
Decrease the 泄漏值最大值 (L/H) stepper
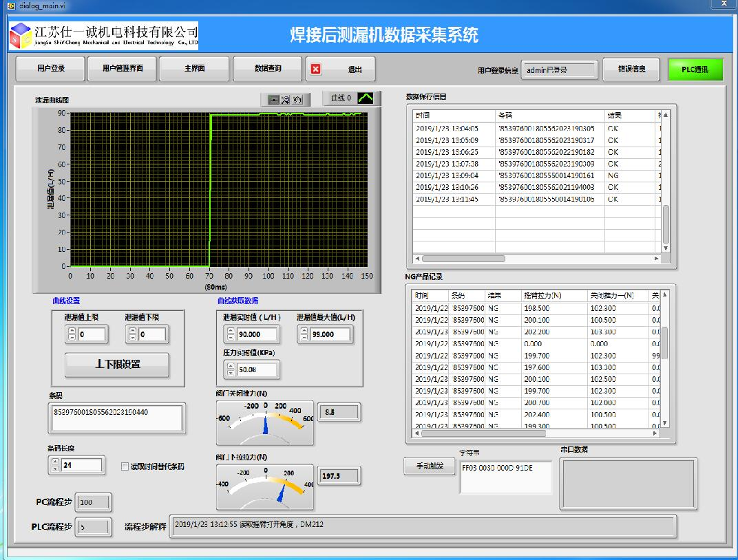pyautogui.click(x=304, y=337)
